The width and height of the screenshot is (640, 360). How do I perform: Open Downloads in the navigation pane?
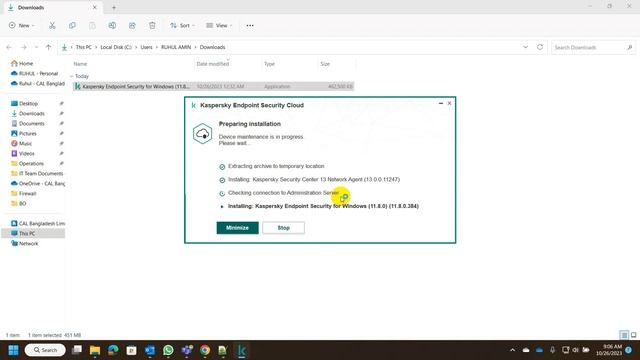pos(28,113)
